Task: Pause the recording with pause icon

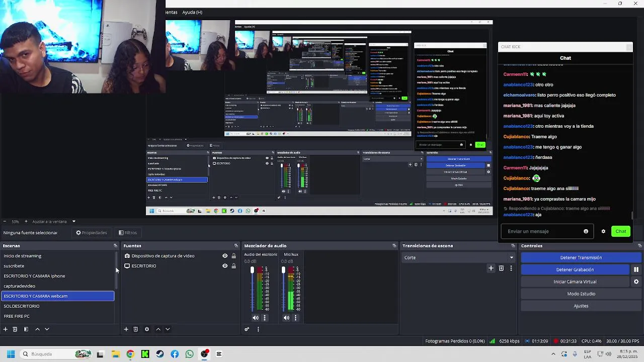Action: click(636, 269)
